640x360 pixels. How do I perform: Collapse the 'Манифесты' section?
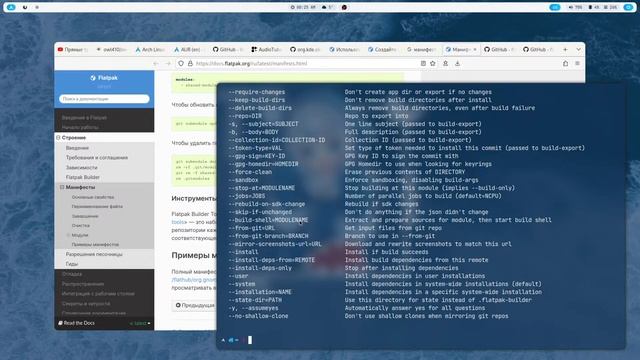point(62,187)
